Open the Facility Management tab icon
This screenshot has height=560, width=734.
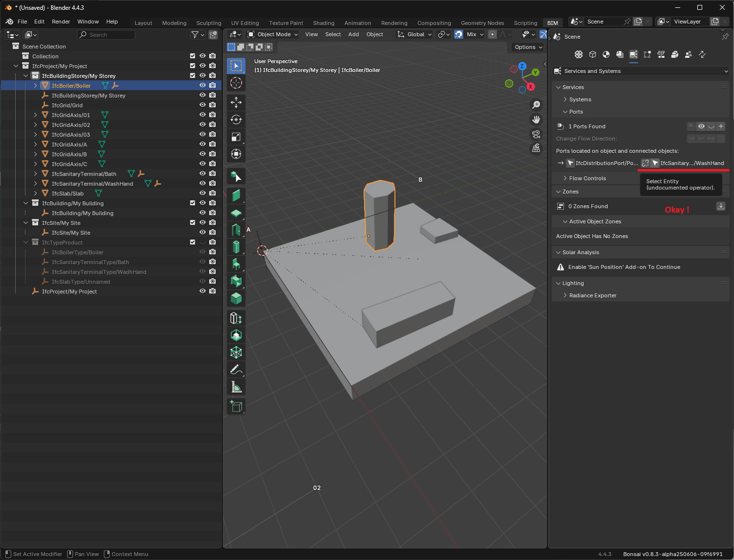(675, 54)
